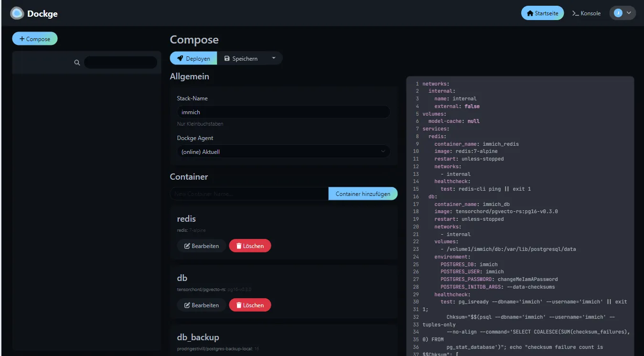Viewport: 644px width, 356px height.
Task: Open the Startseite home page
Action: coord(542,13)
